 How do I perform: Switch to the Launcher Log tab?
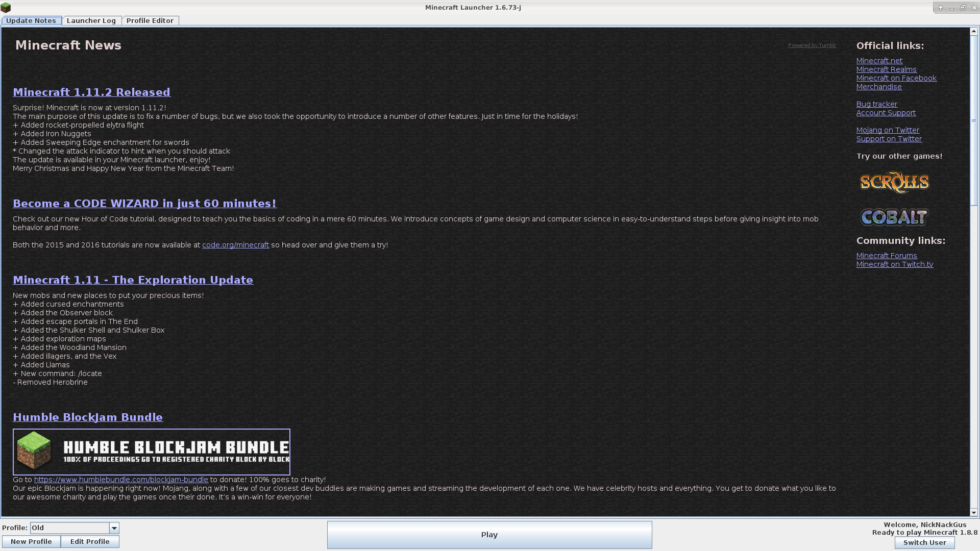[x=91, y=20]
